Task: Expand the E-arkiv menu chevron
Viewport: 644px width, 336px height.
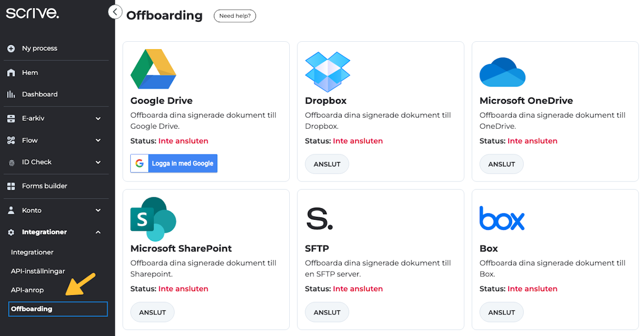Action: 98,119
